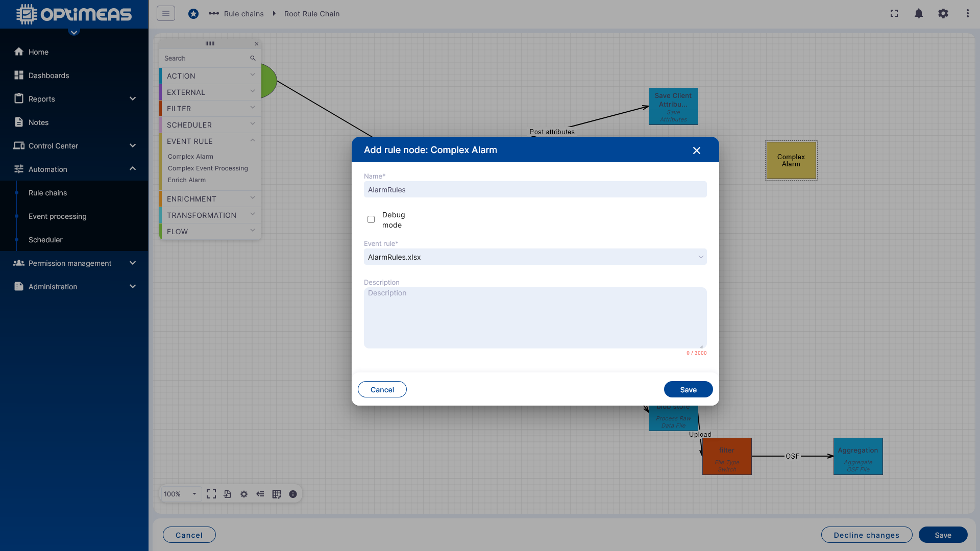Select Enrich Alarm palette node
The image size is (980, 551).
point(187,180)
